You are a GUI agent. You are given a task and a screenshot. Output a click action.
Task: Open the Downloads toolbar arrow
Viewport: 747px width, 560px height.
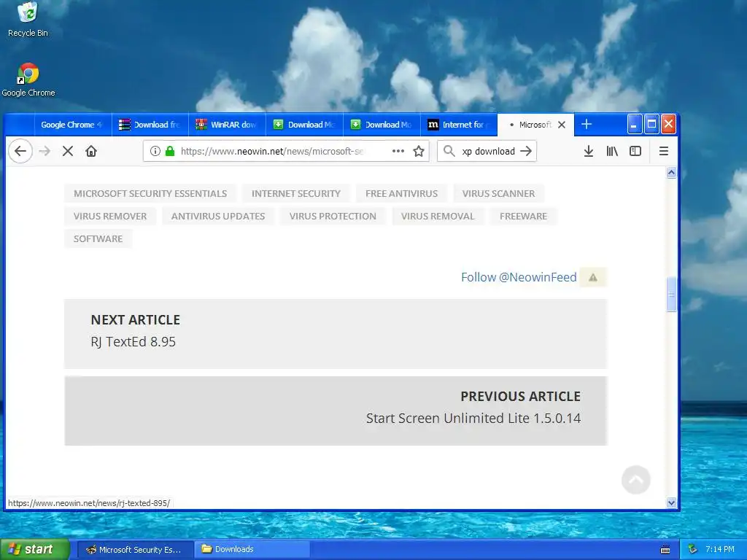tap(589, 151)
